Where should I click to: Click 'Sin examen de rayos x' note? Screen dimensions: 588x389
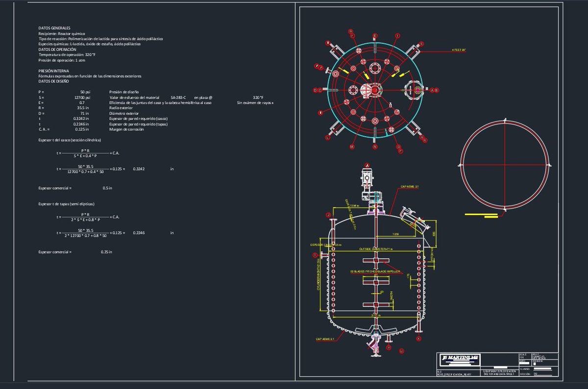point(255,103)
